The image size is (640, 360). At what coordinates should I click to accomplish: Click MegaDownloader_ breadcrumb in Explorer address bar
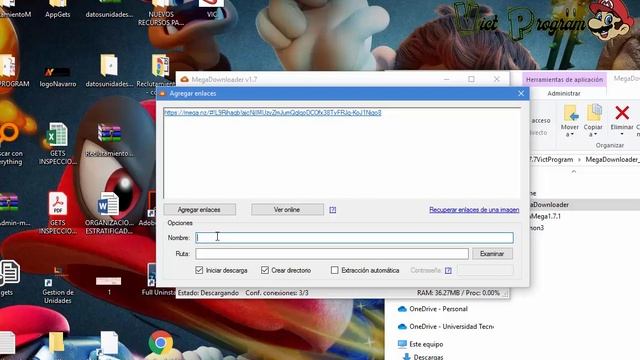pyautogui.click(x=613, y=160)
